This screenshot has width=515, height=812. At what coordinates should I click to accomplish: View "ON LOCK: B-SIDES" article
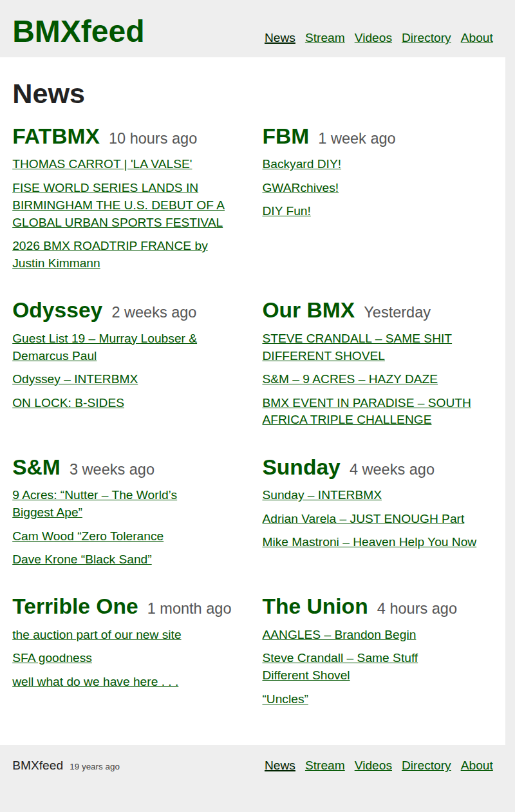pyautogui.click(x=68, y=403)
